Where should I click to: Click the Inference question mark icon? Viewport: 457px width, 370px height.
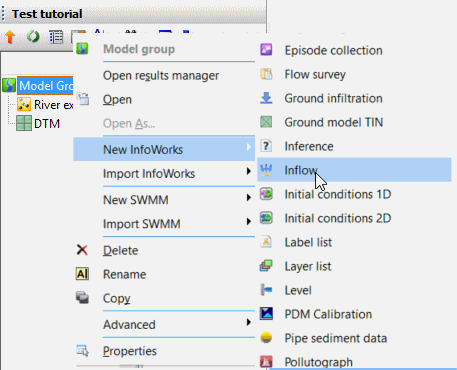266,146
